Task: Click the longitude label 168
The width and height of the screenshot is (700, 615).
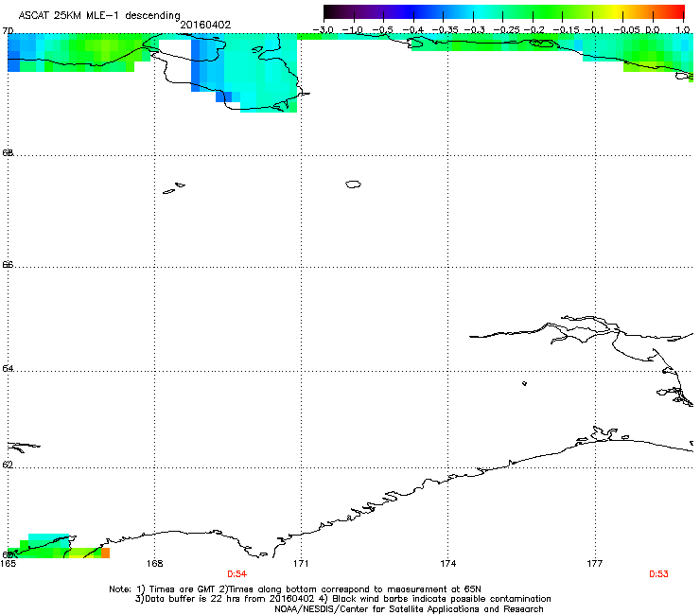Action: tap(154, 564)
